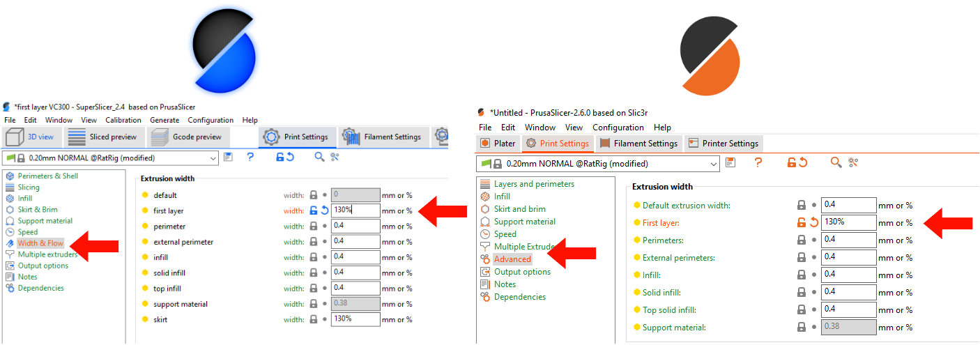The height and width of the screenshot is (345, 980).
Task: Click SuperSlicer first layer width field
Action: point(355,210)
